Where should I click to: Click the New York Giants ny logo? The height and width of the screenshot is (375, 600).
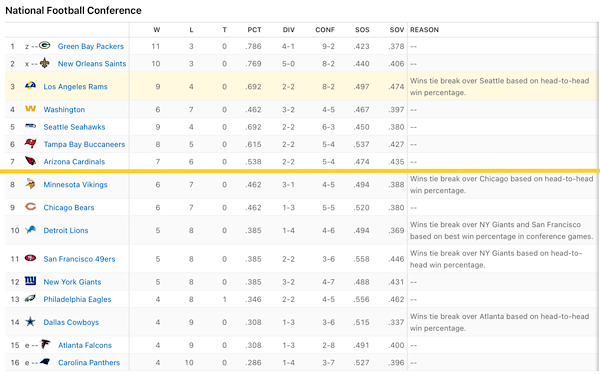30,281
